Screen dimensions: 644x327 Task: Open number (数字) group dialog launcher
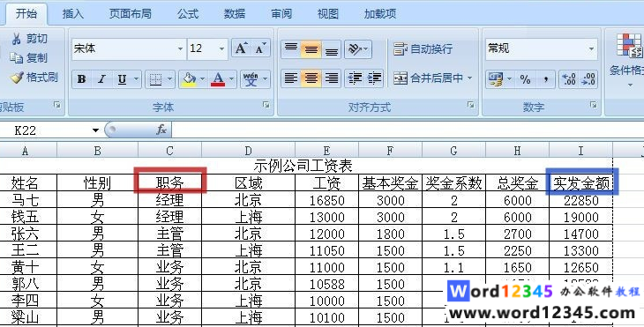pyautogui.click(x=593, y=106)
